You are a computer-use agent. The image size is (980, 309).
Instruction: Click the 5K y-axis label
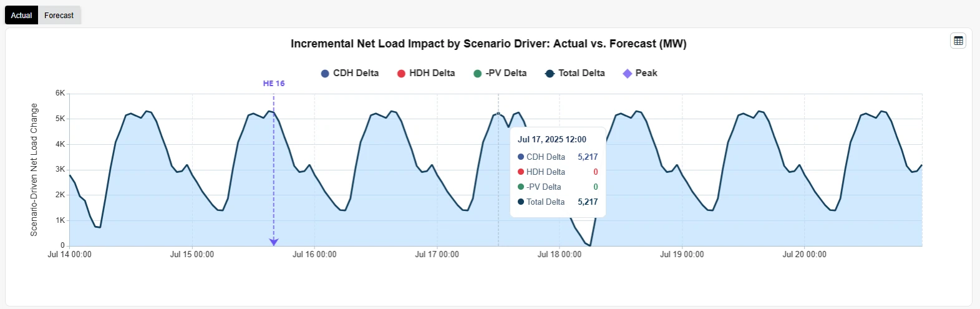60,119
